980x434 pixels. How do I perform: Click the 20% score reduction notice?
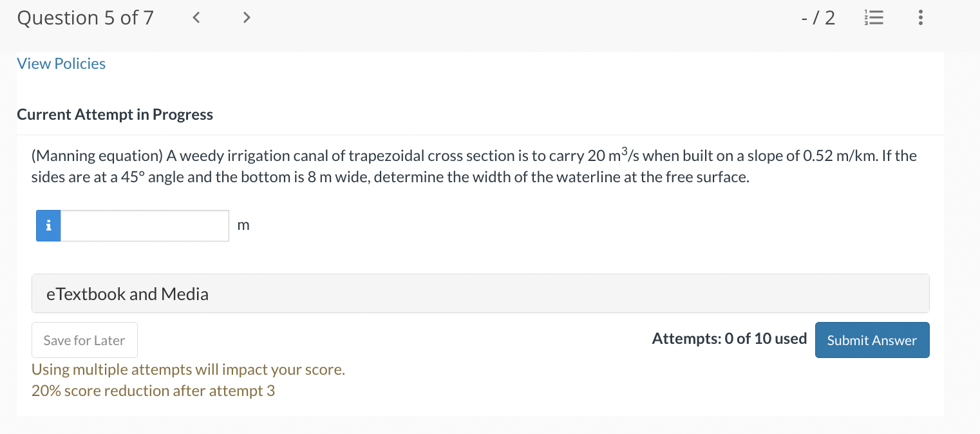tap(153, 390)
